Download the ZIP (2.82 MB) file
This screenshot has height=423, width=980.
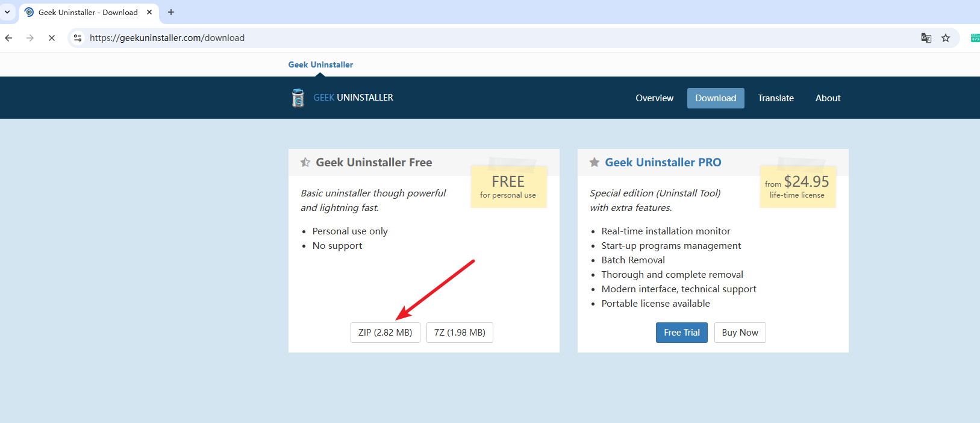[x=385, y=333]
